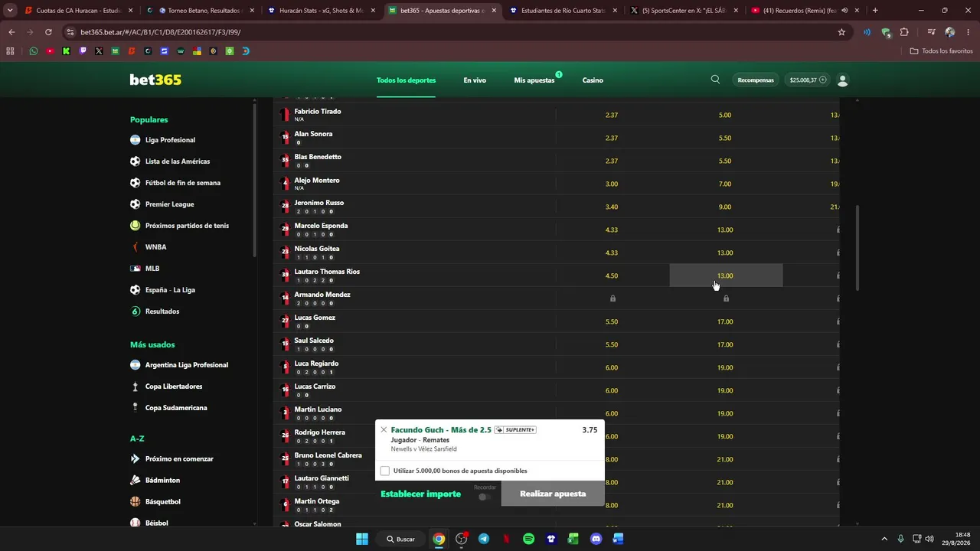Click Establecer importe field
The image size is (980, 551).
coord(421,494)
